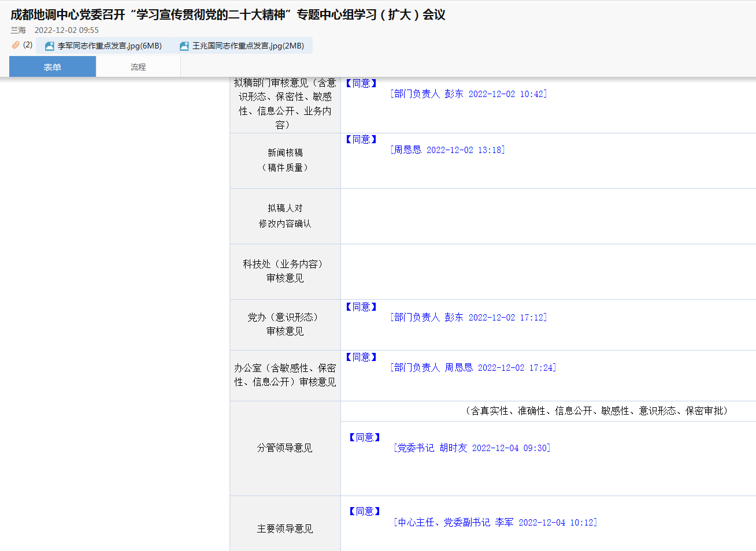Open attachment 王兆国同志作重点发言.jpg(2MB)

[x=248, y=46]
